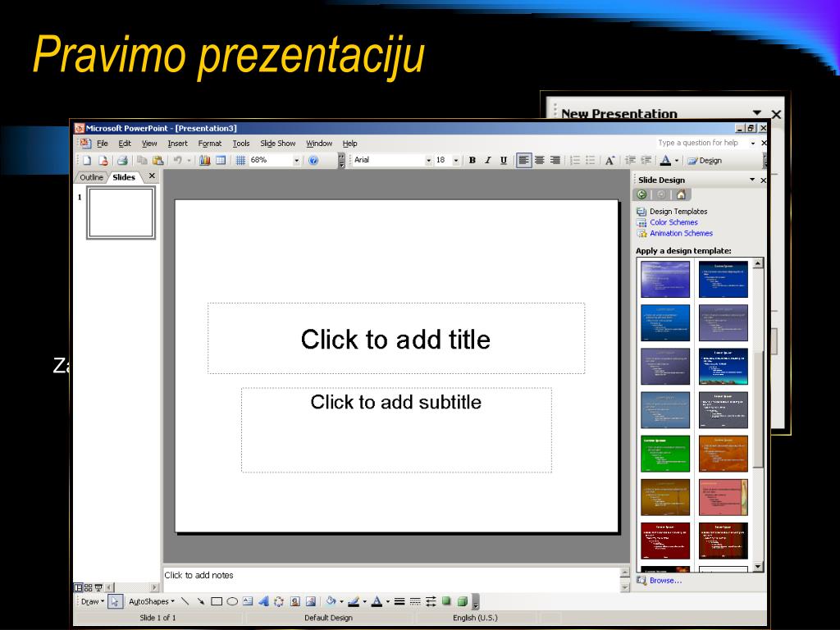Image resolution: width=840 pixels, height=630 pixels.
Task: Toggle Underline formatting
Action: pos(504,160)
